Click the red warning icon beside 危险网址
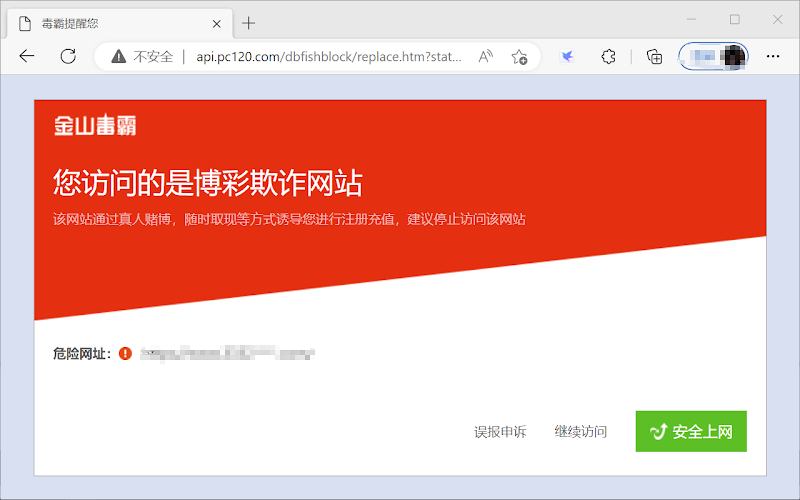The width and height of the screenshot is (800, 500). click(125, 353)
